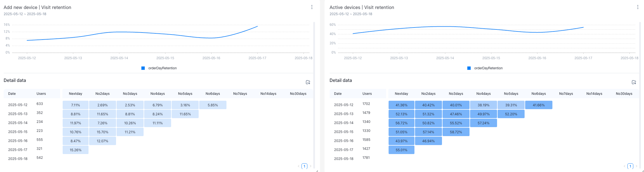Open more options menu for Active devices panel
644x172 pixels.
(x=638, y=7)
